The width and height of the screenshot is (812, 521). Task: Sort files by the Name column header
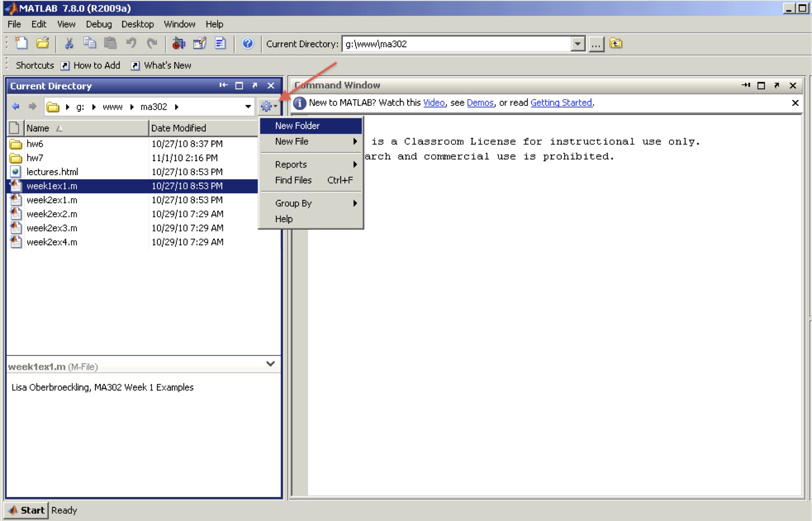click(86, 128)
